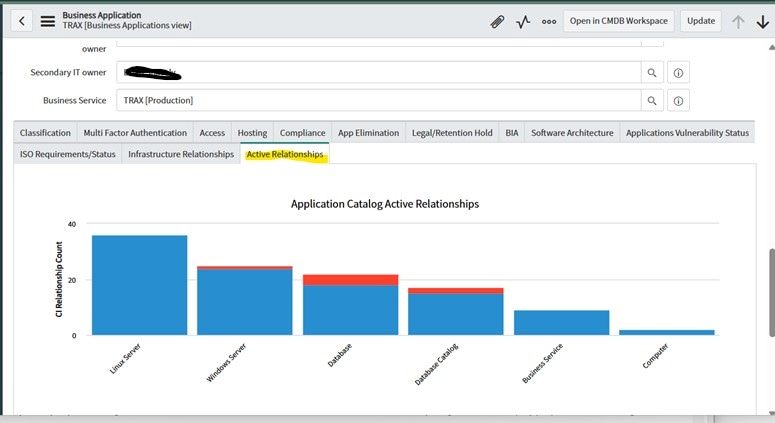The height and width of the screenshot is (423, 775).
Task: Switch to the BIA tab
Action: (x=512, y=132)
